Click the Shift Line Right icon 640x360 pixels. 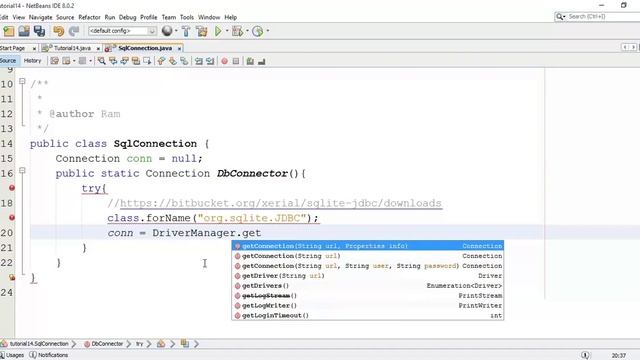pos(210,61)
